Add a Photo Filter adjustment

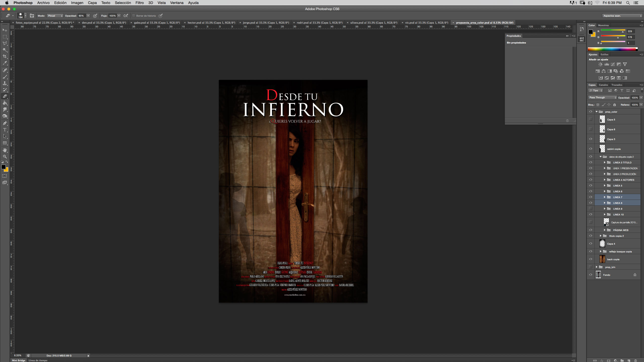point(616,71)
